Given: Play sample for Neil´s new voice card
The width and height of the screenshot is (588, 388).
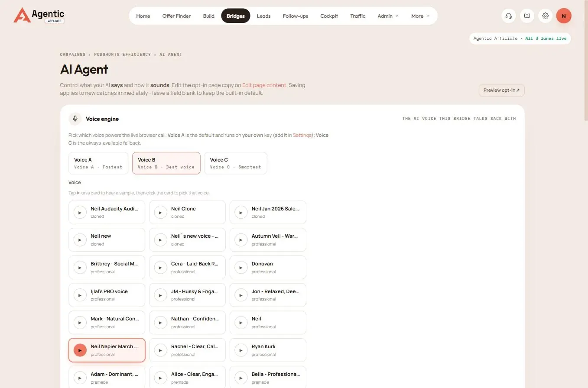Looking at the screenshot, I should point(160,240).
